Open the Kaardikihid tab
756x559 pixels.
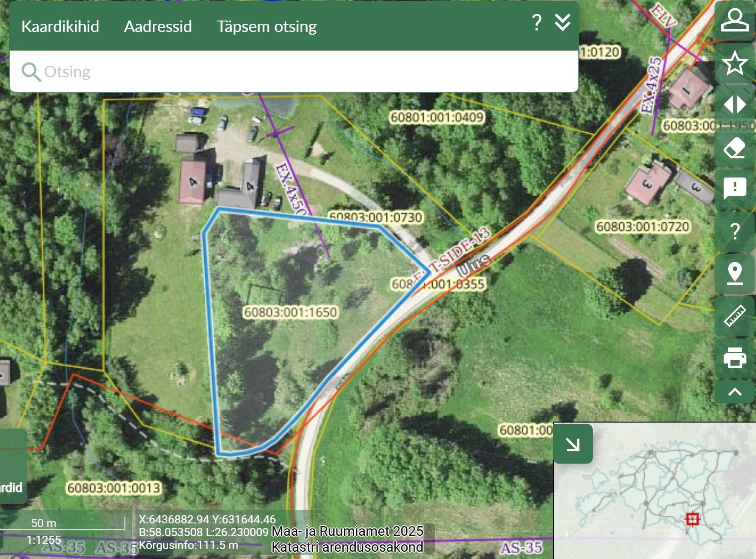(x=60, y=26)
